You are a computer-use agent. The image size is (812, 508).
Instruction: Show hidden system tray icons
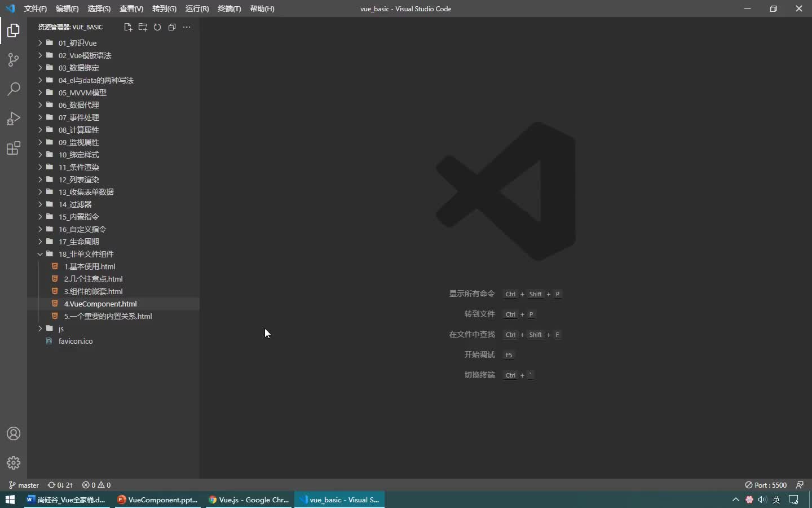[x=735, y=500]
